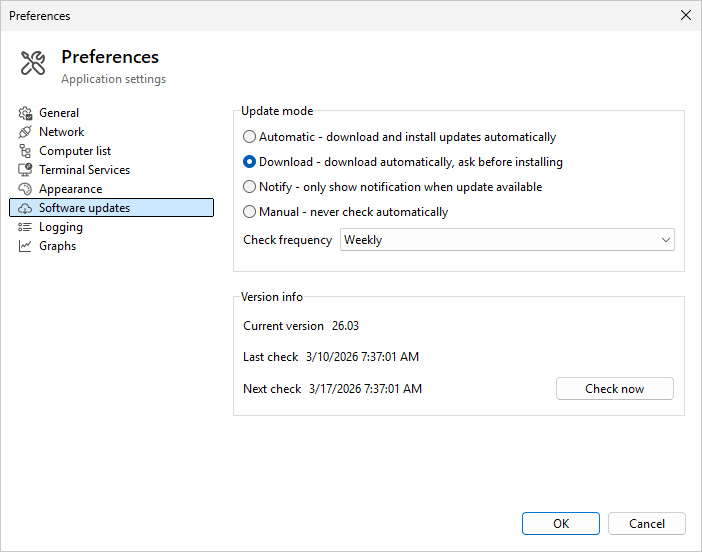
Task: Click the Terminal Services monitor icon
Action: click(x=26, y=170)
